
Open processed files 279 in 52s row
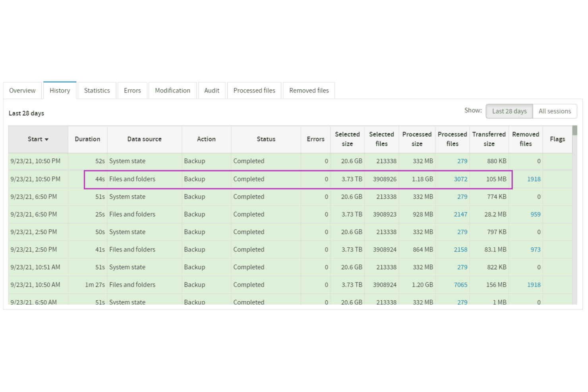click(x=462, y=161)
